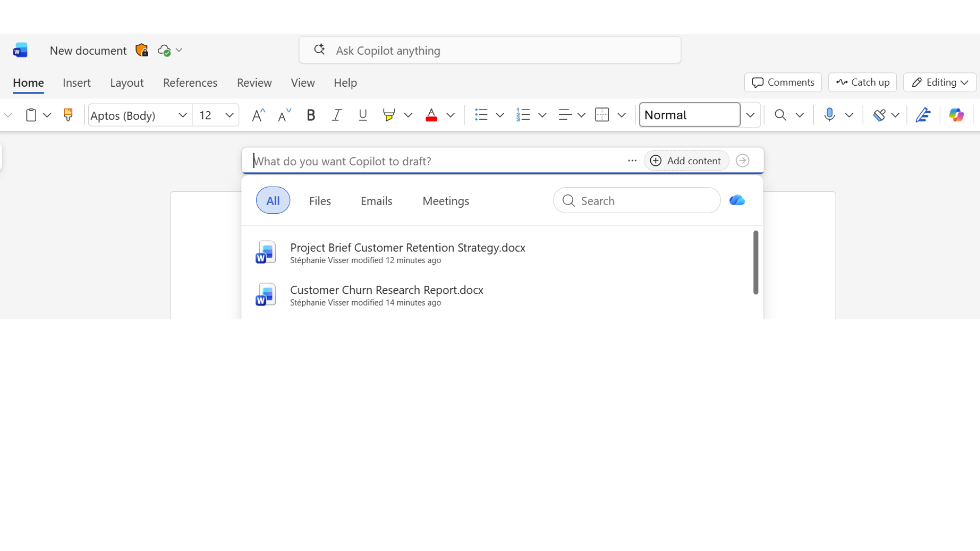
Task: Click the Add content button
Action: pyautogui.click(x=686, y=161)
